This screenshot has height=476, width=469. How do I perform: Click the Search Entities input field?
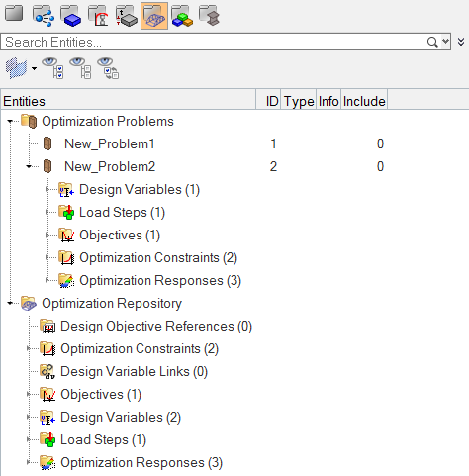click(215, 42)
